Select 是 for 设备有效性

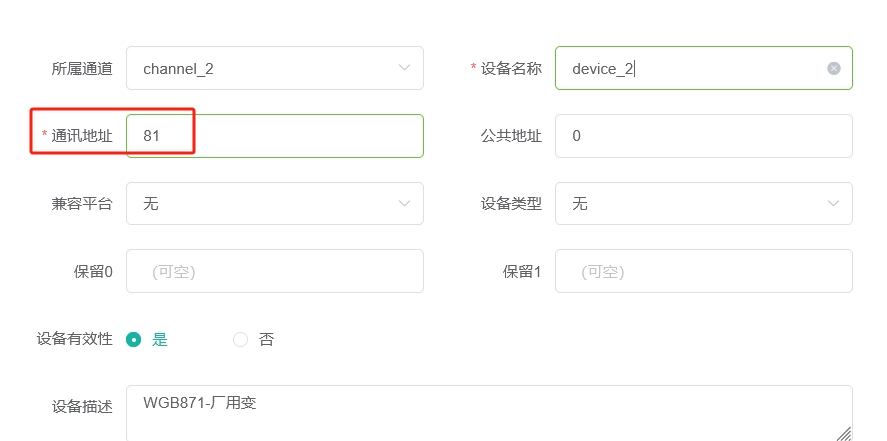click(x=134, y=339)
